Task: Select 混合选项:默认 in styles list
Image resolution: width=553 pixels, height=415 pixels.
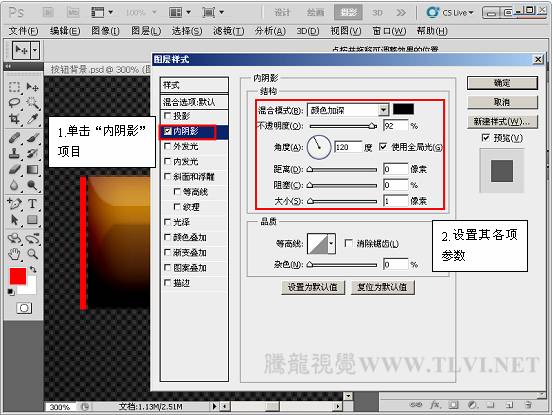Action: (x=194, y=102)
